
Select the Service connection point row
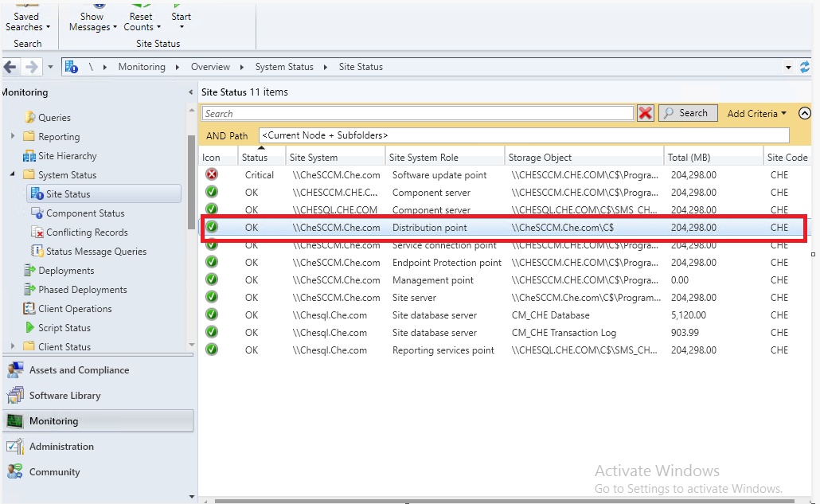506,245
